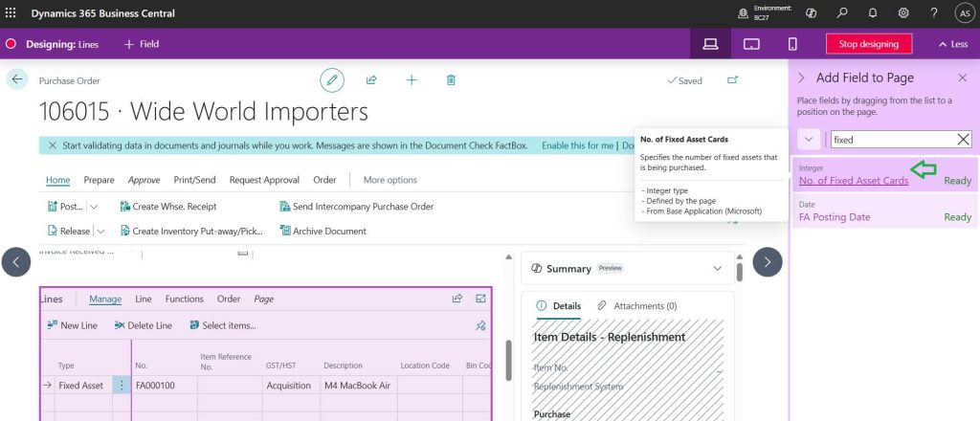The height and width of the screenshot is (421, 980).
Task: Switch to tablet preview icon
Action: [x=751, y=44]
